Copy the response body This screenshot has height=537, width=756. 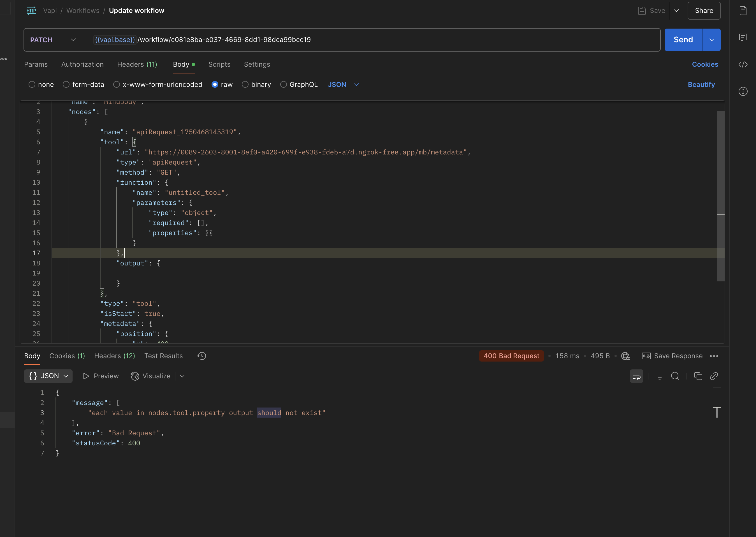pos(698,376)
